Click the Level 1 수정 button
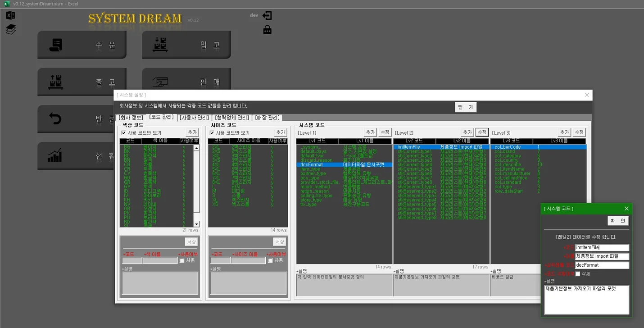The height and width of the screenshot is (328, 644). (385, 132)
